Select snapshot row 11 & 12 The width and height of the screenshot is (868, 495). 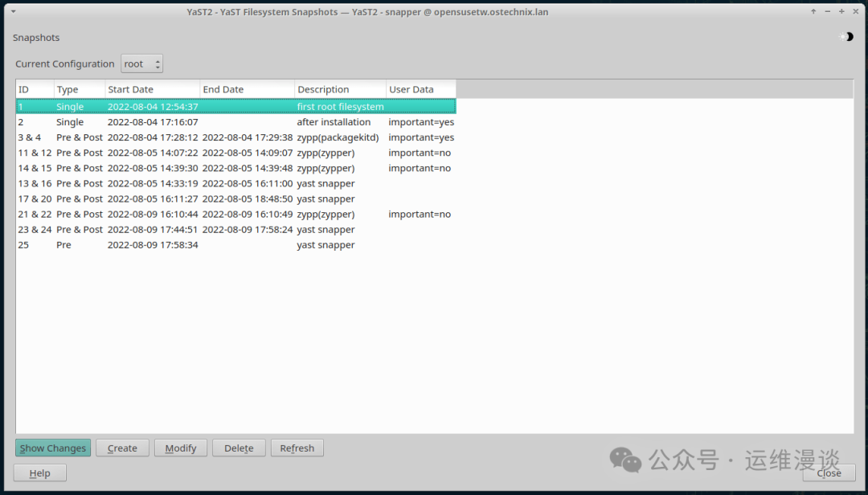click(x=235, y=153)
